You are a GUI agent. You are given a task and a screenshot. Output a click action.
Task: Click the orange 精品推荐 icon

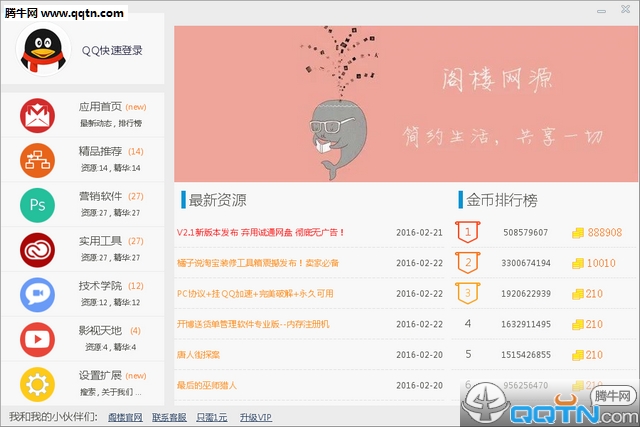pyautogui.click(x=38, y=160)
